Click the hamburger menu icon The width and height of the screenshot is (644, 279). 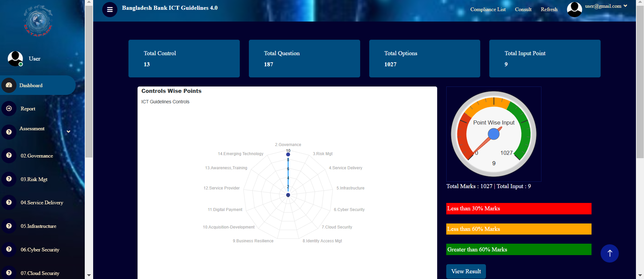point(110,9)
